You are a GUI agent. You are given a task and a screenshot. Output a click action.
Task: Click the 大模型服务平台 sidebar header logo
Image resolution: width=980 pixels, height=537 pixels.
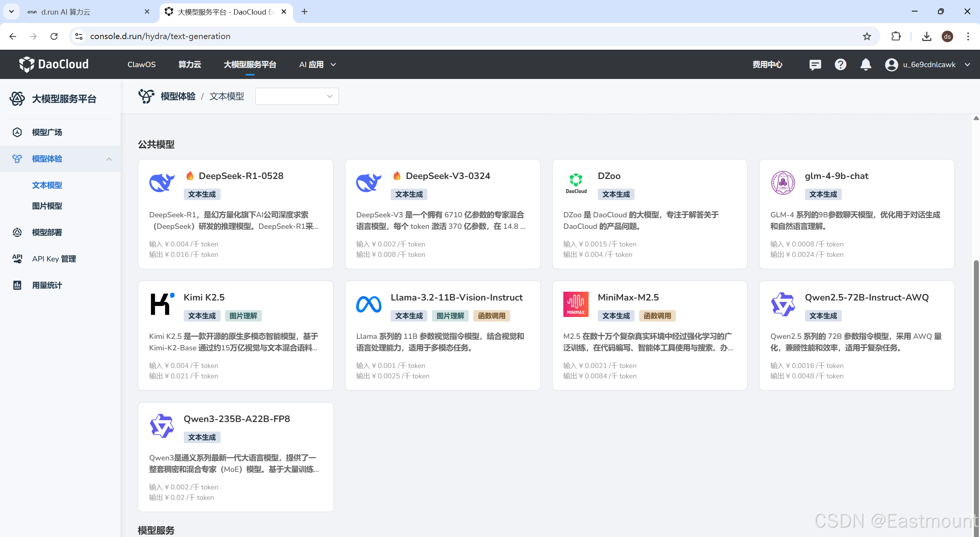point(17,99)
